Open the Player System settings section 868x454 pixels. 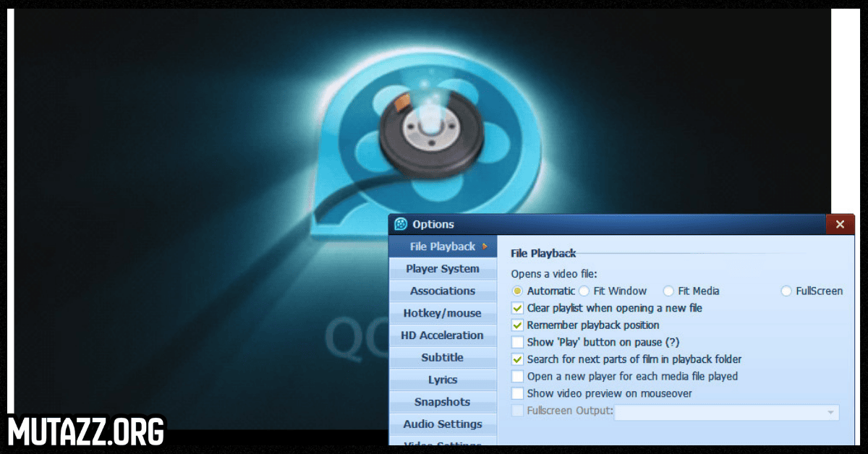(443, 268)
